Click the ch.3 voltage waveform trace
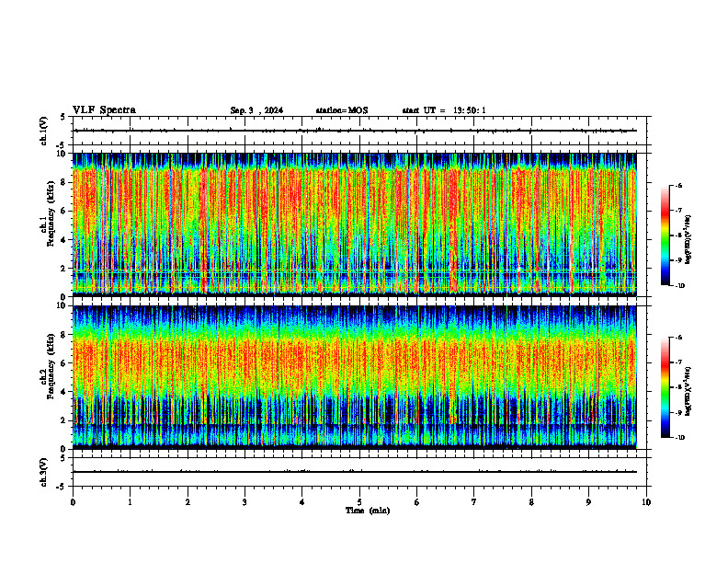The image size is (728, 563). (x=354, y=472)
